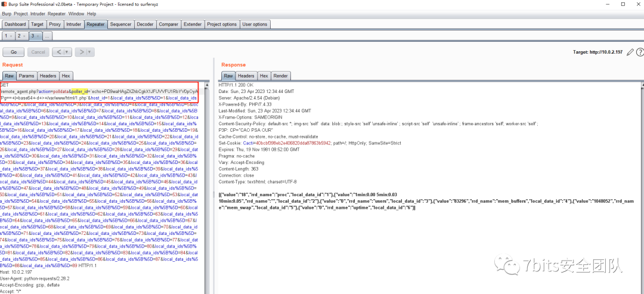Screen dimensions: 644x294
Task: Open the Intruder menu
Action: click(x=38, y=14)
